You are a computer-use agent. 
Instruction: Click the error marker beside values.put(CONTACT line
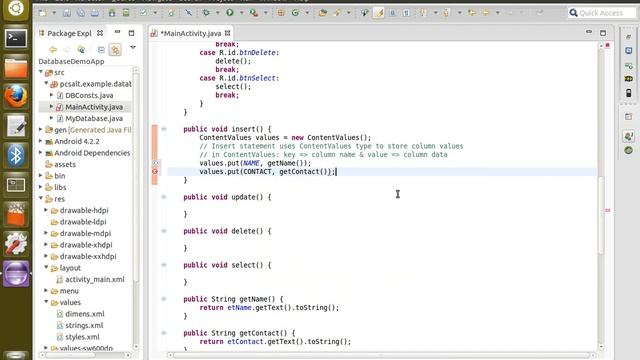pyautogui.click(x=155, y=171)
